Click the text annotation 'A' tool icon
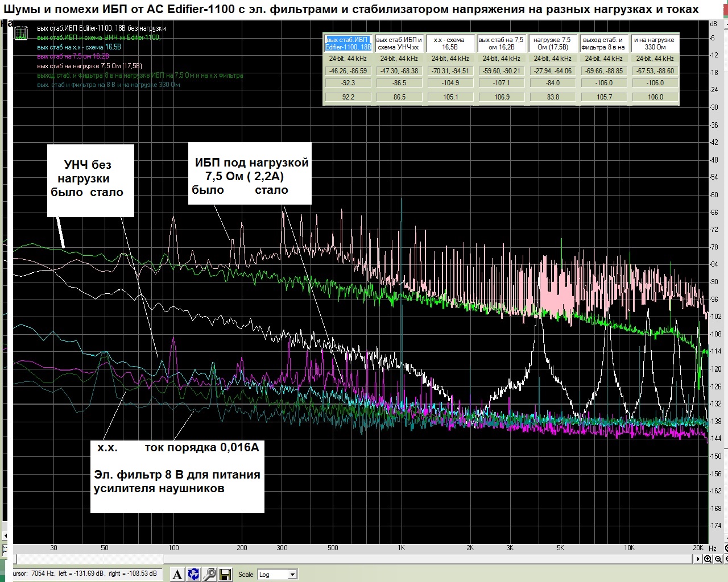 177,574
